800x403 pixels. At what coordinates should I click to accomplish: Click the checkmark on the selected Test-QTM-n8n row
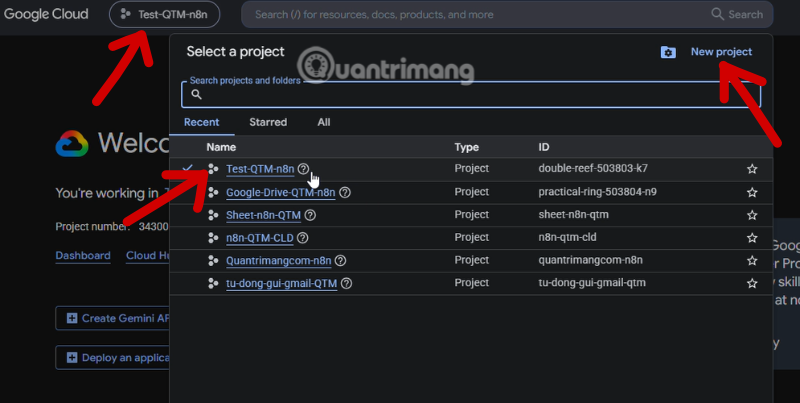coord(187,168)
